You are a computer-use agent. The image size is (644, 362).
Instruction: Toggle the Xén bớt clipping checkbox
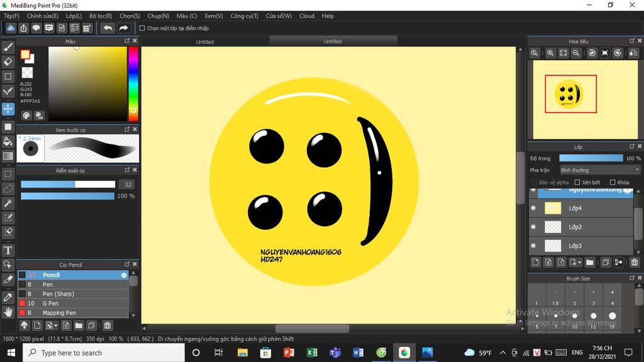[x=577, y=182]
